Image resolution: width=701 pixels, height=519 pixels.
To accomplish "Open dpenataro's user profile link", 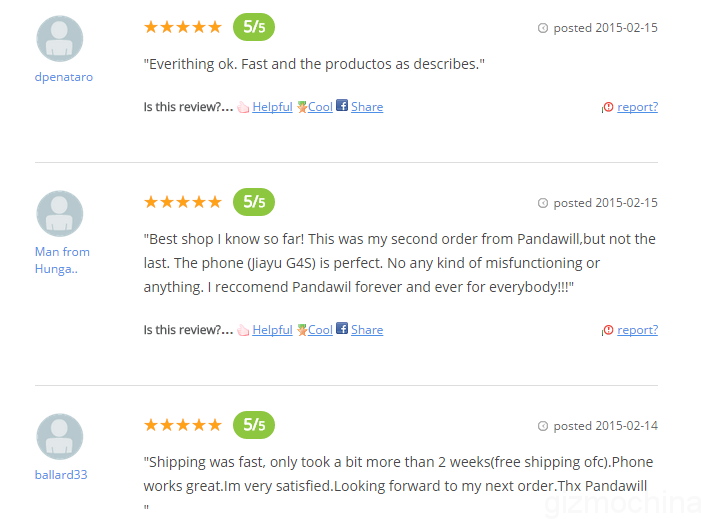I will pos(64,77).
